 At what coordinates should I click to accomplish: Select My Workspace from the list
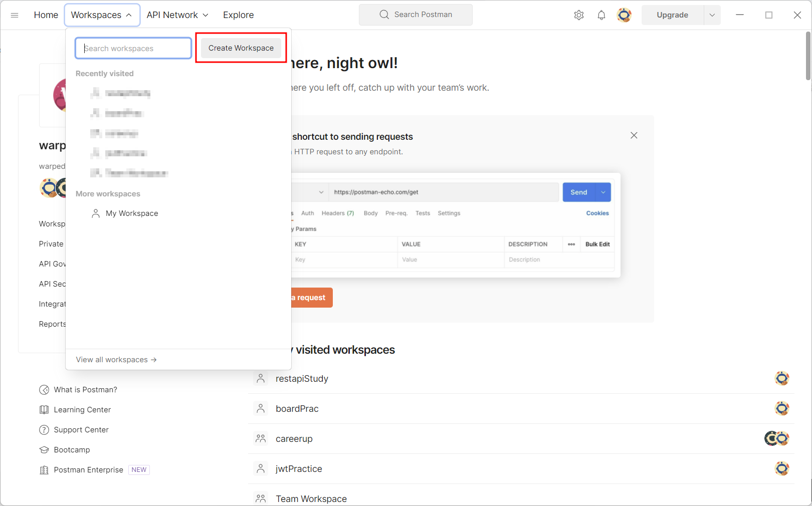pos(132,213)
